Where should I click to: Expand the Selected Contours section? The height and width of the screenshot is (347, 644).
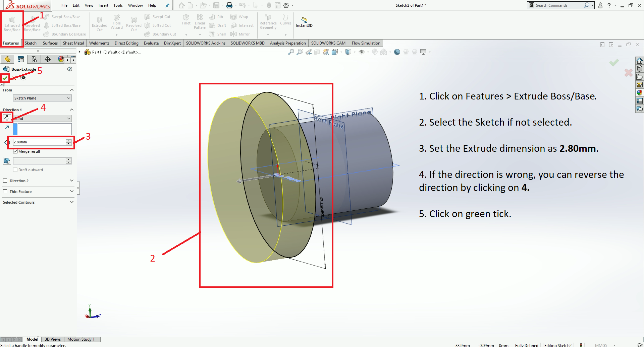[x=71, y=202]
